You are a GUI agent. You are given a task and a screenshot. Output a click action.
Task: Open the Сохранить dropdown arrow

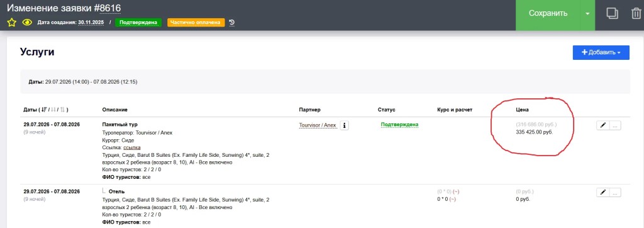point(587,13)
